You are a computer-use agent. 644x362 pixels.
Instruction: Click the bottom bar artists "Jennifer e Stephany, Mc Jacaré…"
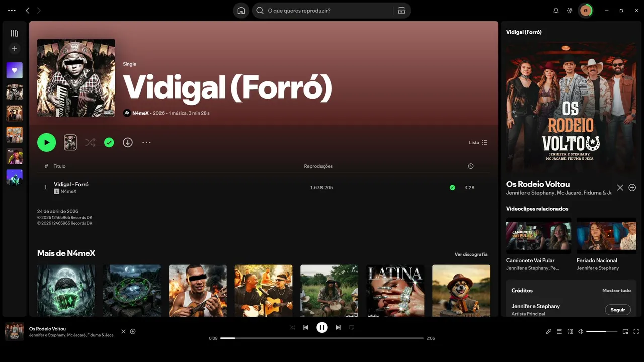(71, 335)
